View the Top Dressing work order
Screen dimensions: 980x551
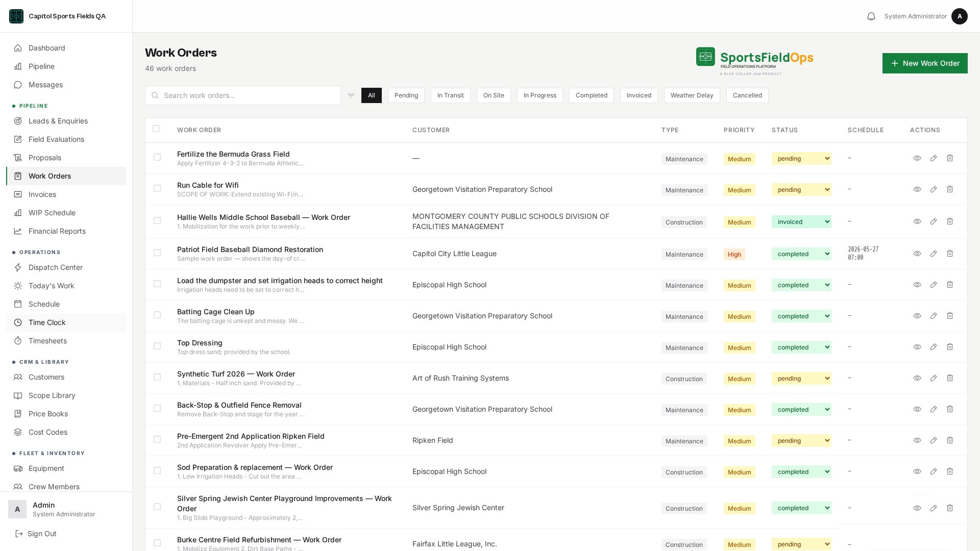click(917, 347)
